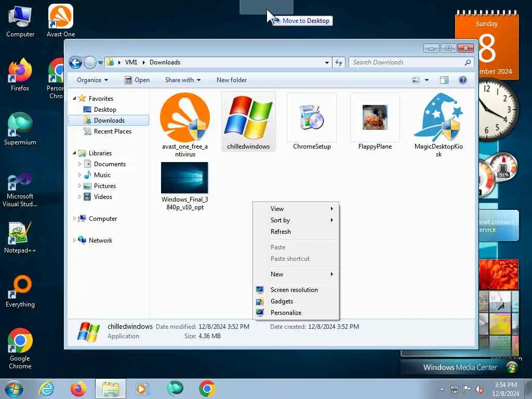532x399 pixels.
Task: Open the Avast One desktop shortcut
Action: pyautogui.click(x=61, y=21)
